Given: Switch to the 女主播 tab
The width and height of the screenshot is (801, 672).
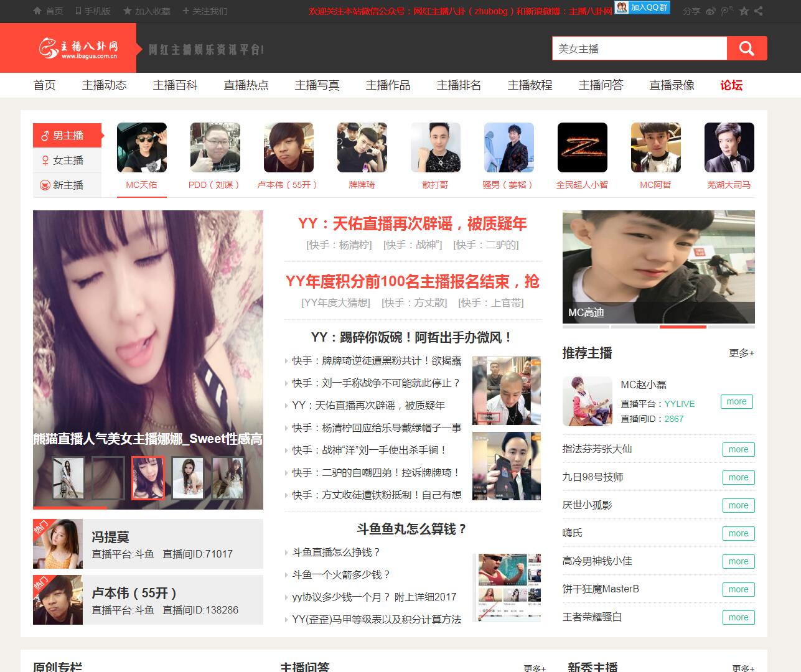Looking at the screenshot, I should click(x=67, y=160).
